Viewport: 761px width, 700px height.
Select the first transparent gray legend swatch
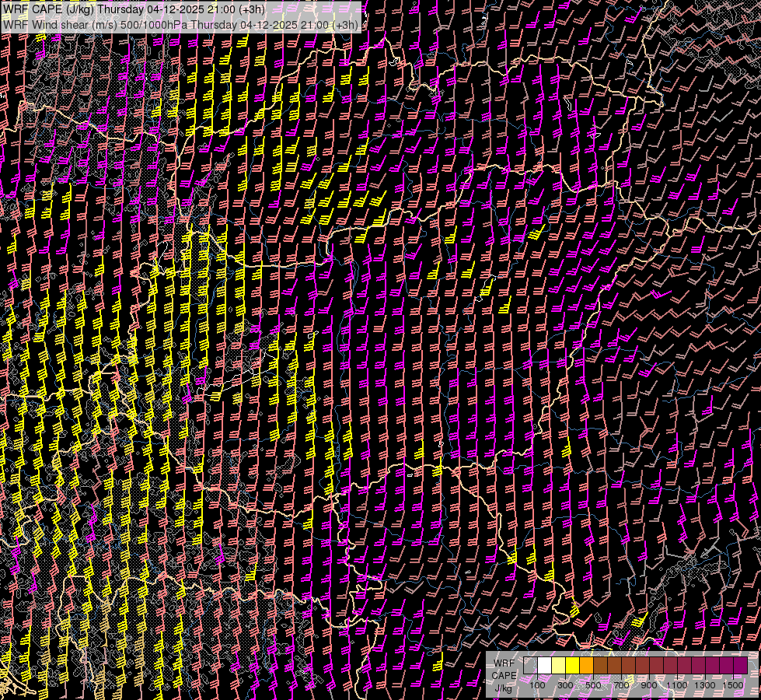tap(530, 666)
